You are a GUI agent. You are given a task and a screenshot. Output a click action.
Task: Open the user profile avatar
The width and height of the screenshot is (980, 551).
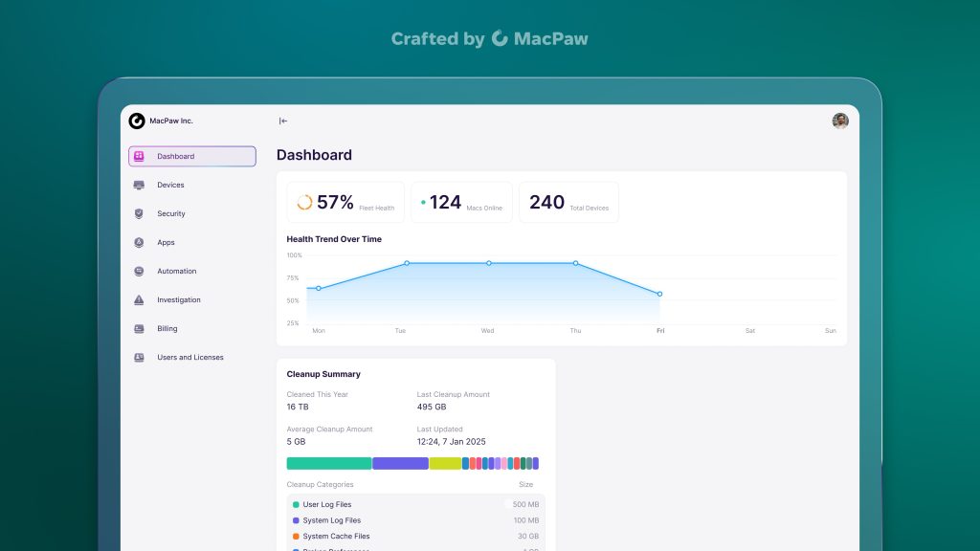pos(840,121)
